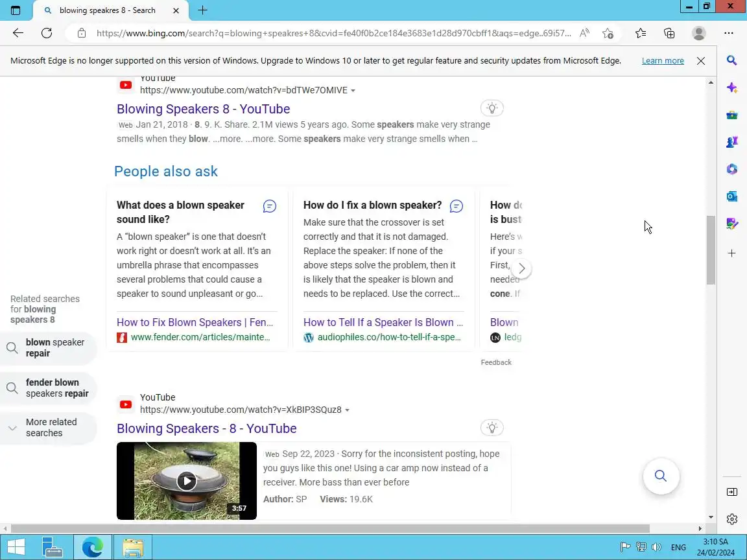Open Settings and more ellipsis menu
The image size is (747, 560).
tap(728, 33)
